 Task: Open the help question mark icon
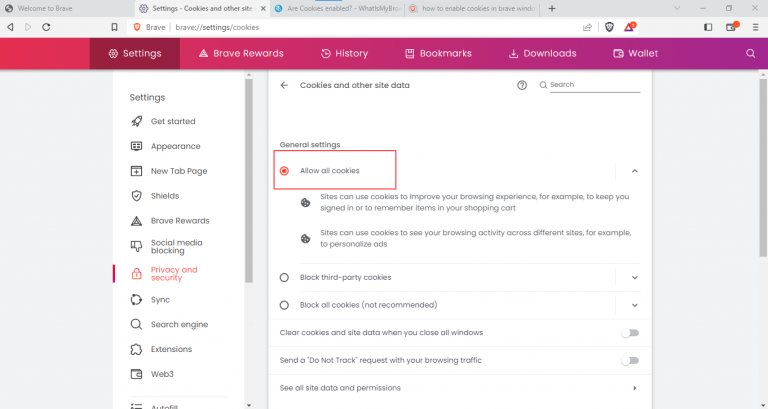522,86
